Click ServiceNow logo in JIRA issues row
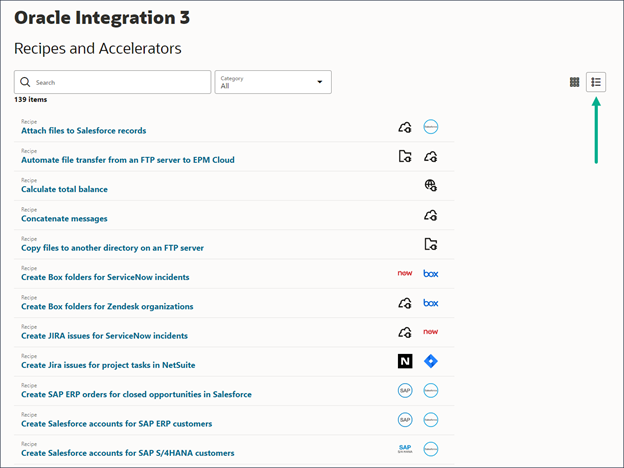This screenshot has width=624, height=468. [431, 332]
